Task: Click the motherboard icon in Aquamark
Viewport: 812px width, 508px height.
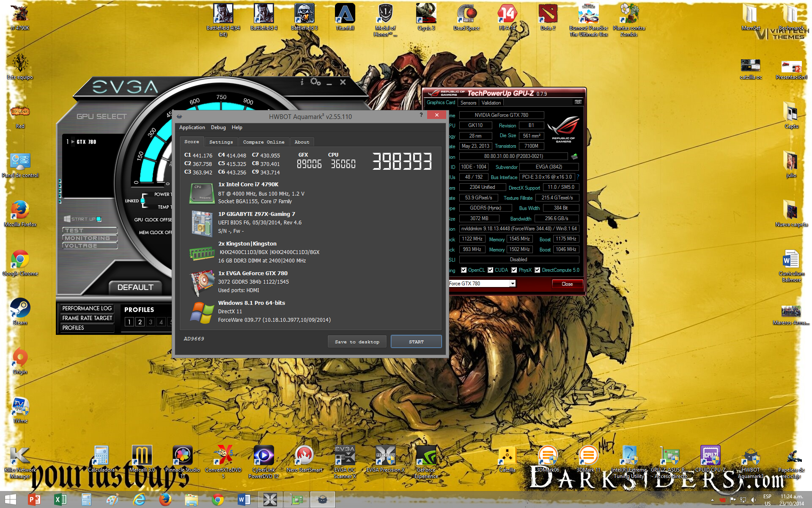Action: [x=202, y=223]
